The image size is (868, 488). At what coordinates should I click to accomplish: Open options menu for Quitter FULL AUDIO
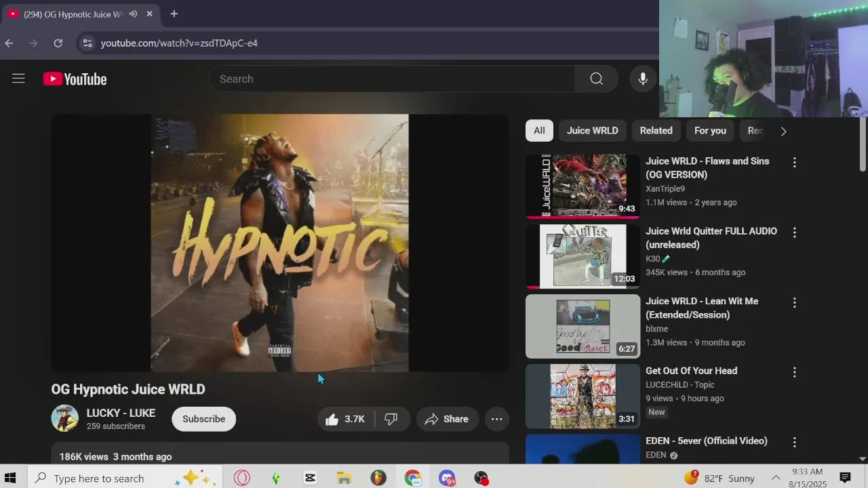(795, 232)
